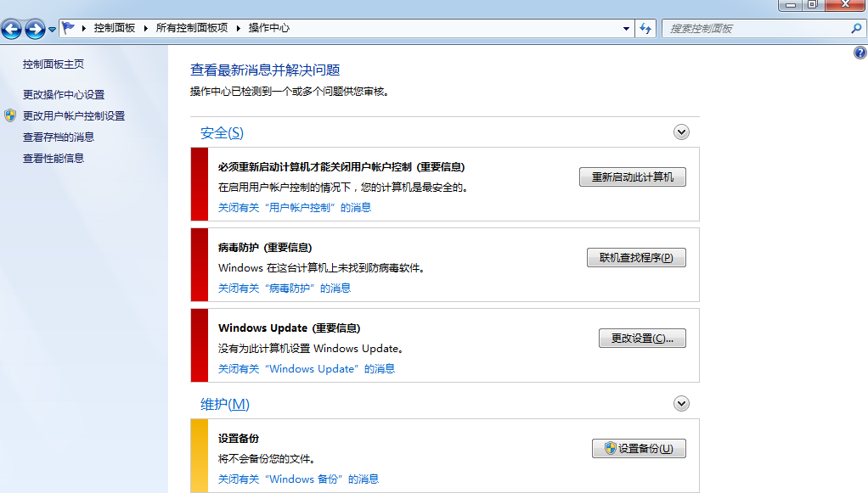Click the shield icon beside 更改用户帐户控制设置
This screenshot has width=868, height=493.
point(10,115)
